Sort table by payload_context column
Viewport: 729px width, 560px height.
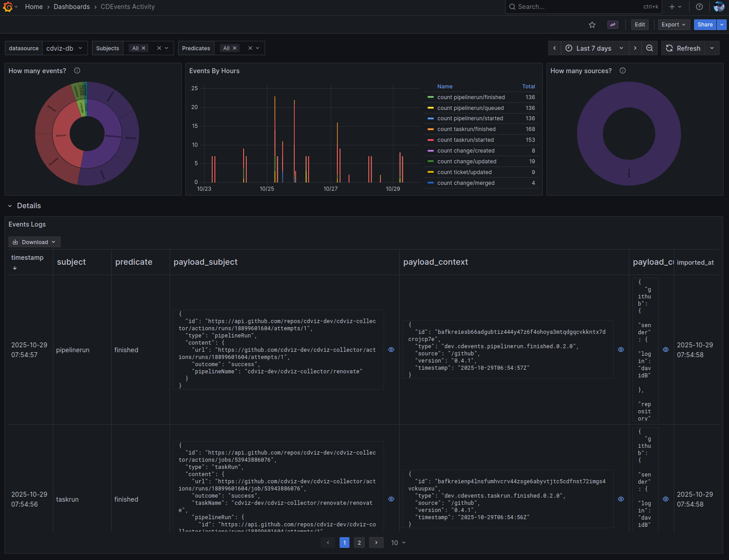click(x=436, y=262)
